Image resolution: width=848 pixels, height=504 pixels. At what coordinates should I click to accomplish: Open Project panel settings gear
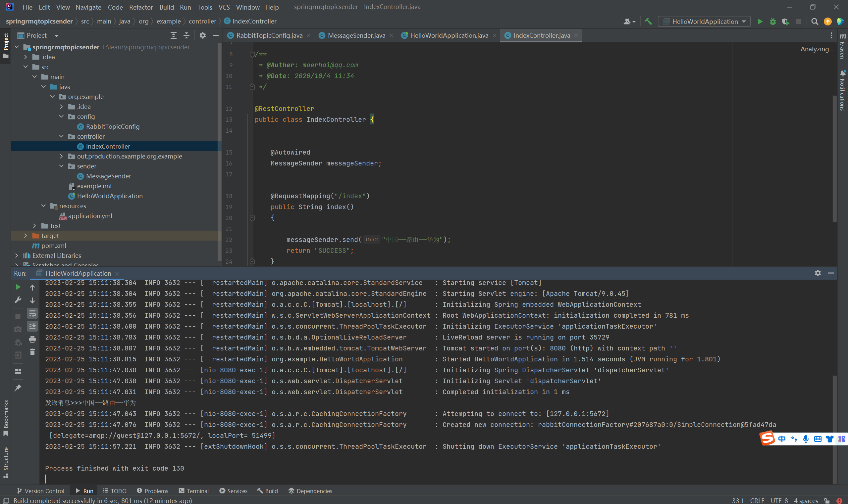(x=203, y=35)
